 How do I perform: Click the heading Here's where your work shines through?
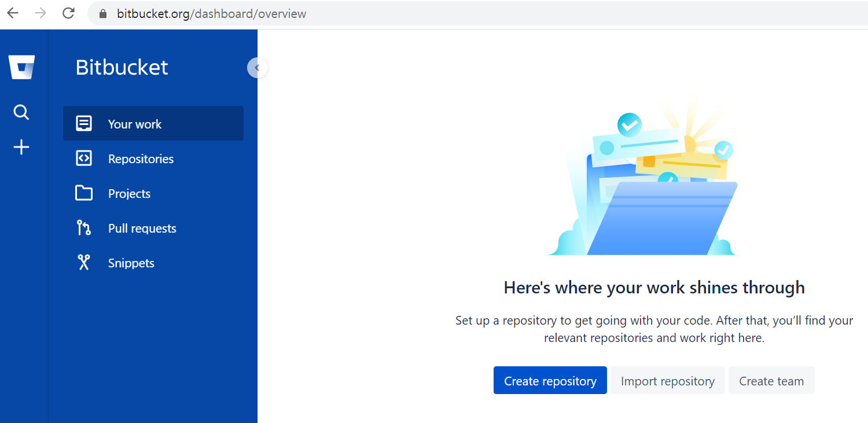click(654, 287)
